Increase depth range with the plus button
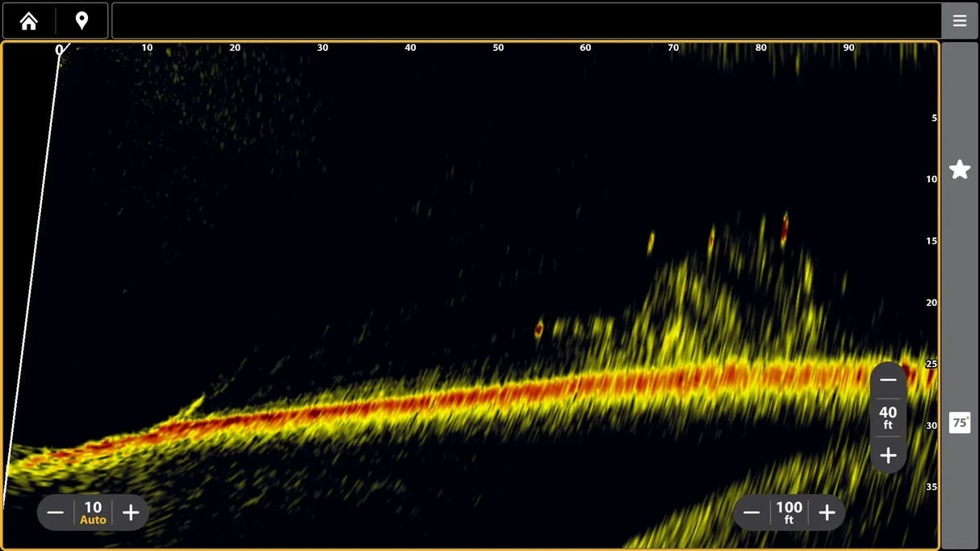Screen dimensions: 980x551 [827, 511]
